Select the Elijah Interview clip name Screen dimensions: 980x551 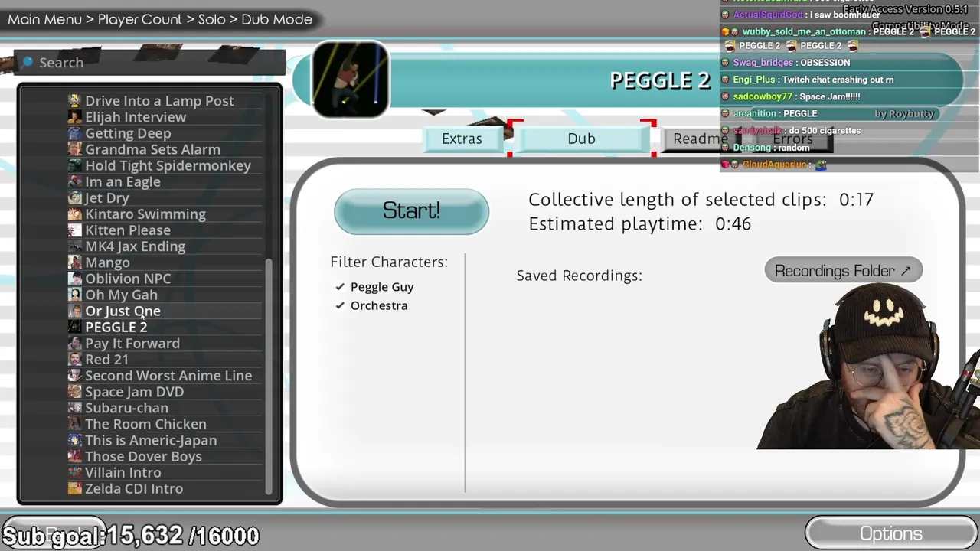pos(136,117)
